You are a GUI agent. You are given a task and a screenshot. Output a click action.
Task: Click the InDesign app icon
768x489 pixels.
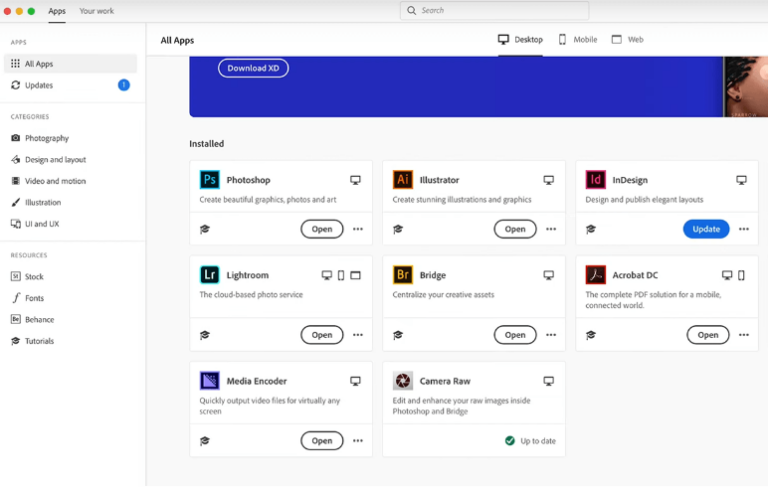(596, 180)
